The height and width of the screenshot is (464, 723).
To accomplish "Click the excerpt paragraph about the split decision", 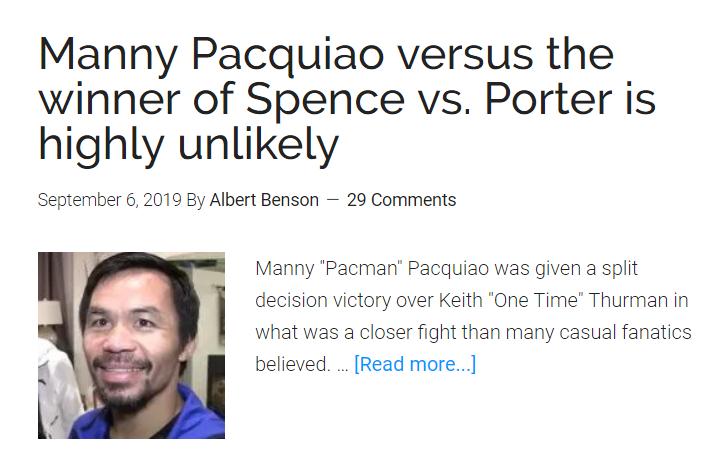I will pyautogui.click(x=473, y=316).
